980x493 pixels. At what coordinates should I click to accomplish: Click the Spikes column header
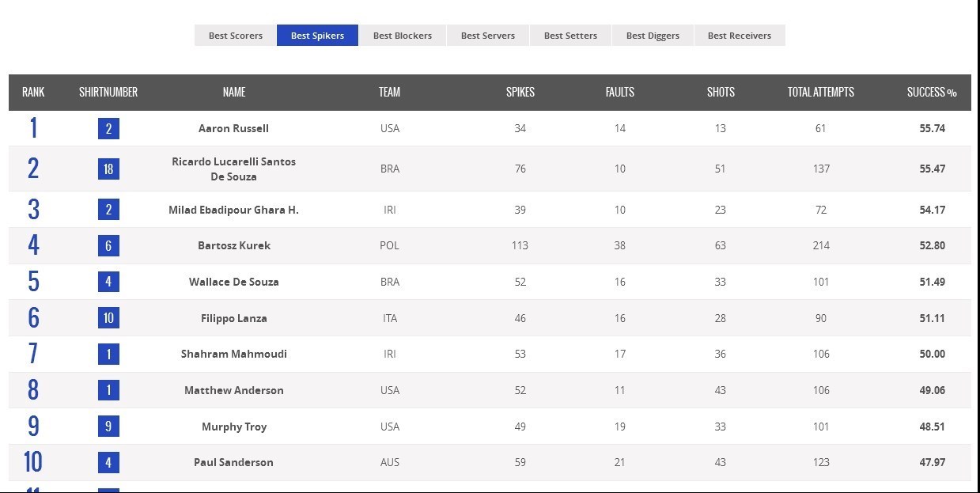point(520,93)
